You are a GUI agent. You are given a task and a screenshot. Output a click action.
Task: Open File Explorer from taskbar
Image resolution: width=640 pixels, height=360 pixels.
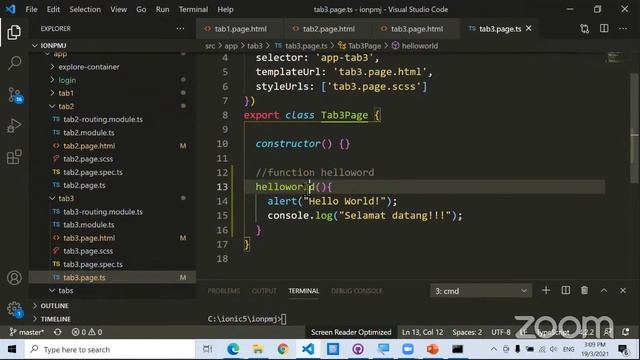258,349
